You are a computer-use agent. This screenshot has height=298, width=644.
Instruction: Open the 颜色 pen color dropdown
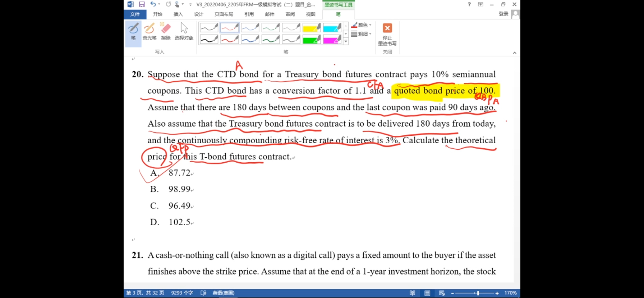point(362,25)
